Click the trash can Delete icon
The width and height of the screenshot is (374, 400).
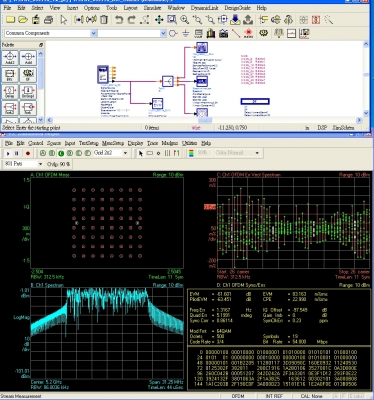tap(104, 20)
